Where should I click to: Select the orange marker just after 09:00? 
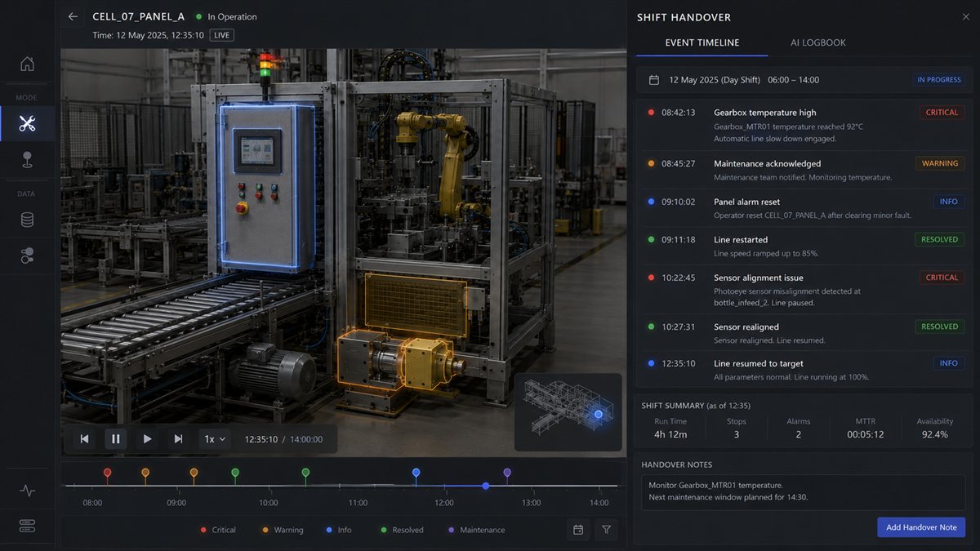(x=194, y=473)
